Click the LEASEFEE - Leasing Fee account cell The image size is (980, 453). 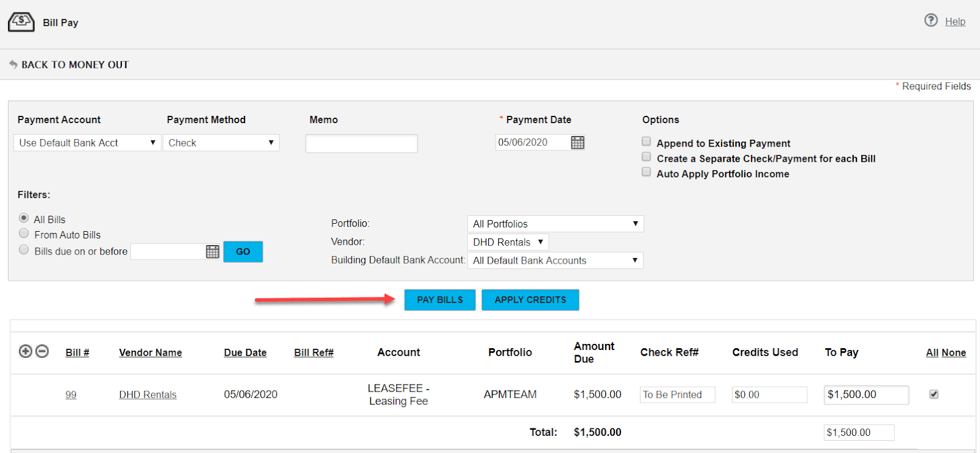pos(399,395)
